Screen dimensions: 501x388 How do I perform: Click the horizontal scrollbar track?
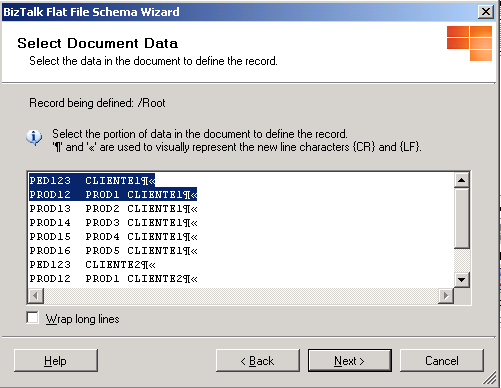click(241, 296)
